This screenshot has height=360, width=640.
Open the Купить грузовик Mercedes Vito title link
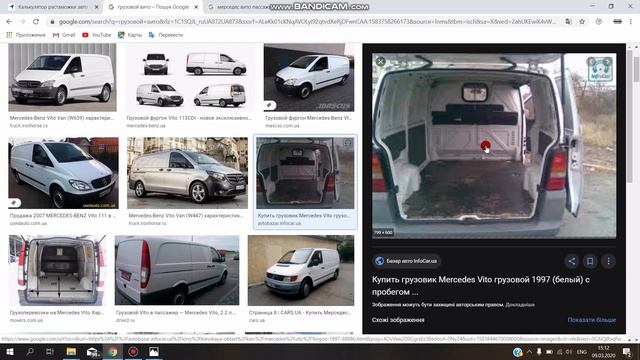[481, 286]
